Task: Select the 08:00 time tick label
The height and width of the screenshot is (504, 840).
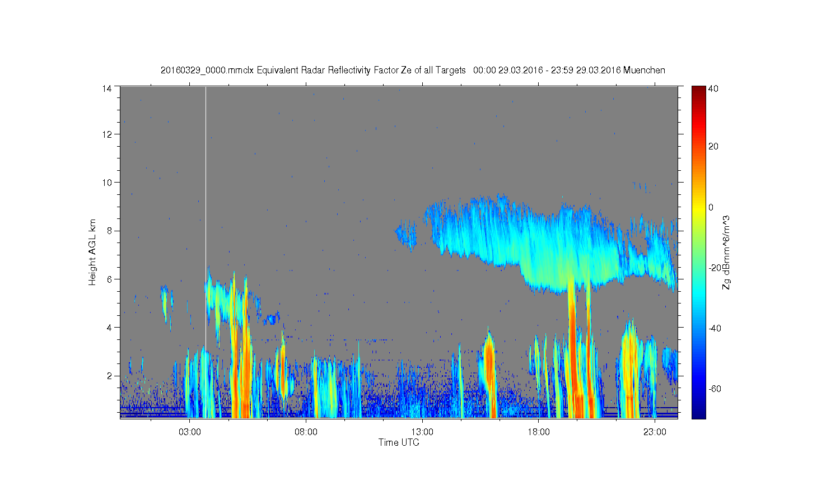Action: (x=306, y=432)
